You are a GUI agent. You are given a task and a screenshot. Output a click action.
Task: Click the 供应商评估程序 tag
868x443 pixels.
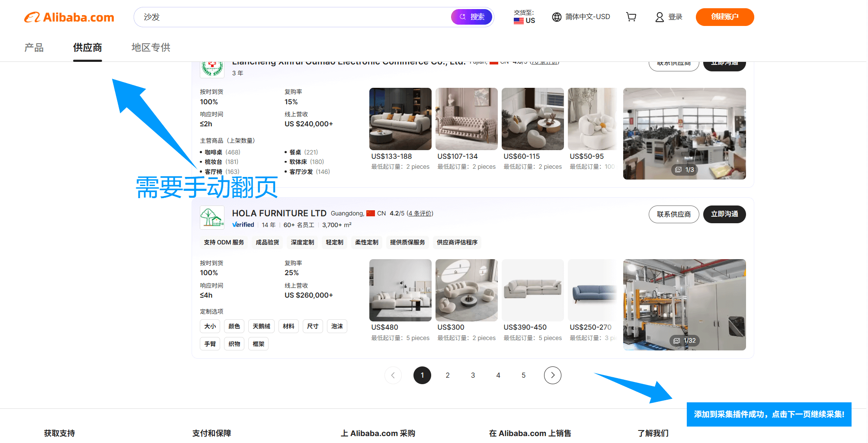point(457,242)
